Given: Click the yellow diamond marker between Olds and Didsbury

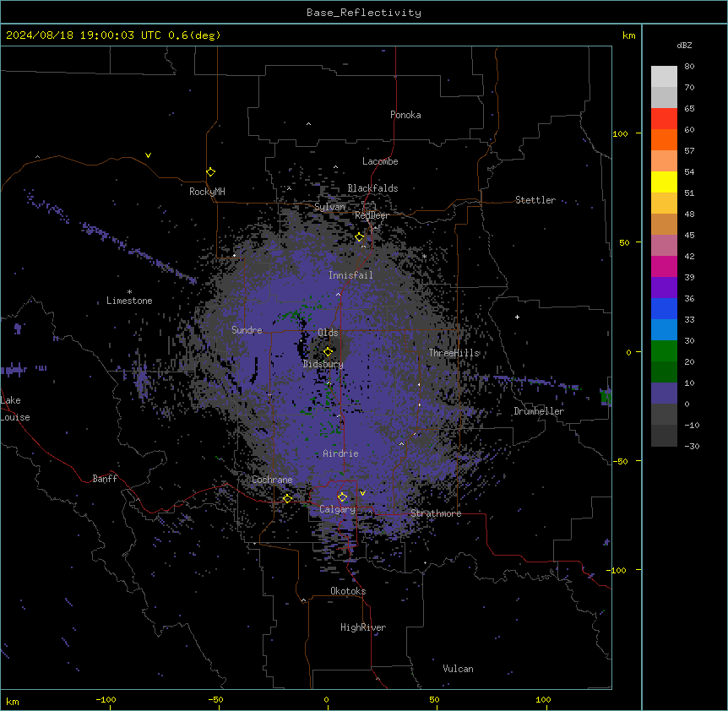Looking at the screenshot, I should click(x=328, y=352).
